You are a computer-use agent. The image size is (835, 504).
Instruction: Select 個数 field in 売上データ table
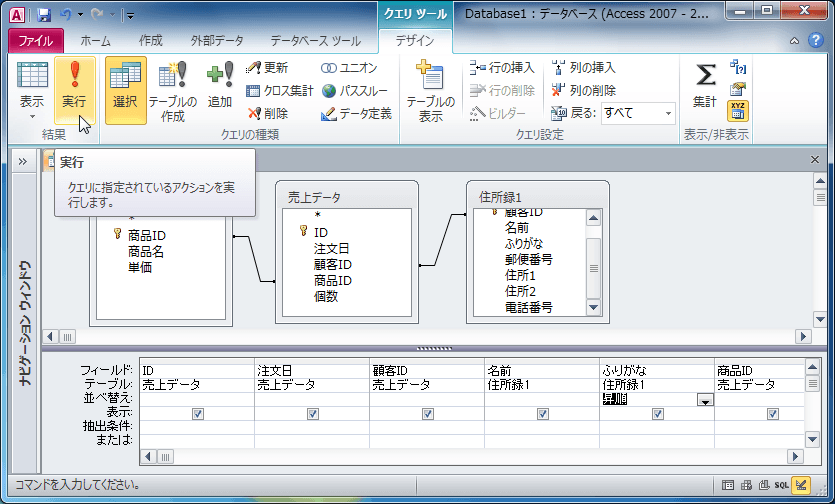[x=326, y=296]
